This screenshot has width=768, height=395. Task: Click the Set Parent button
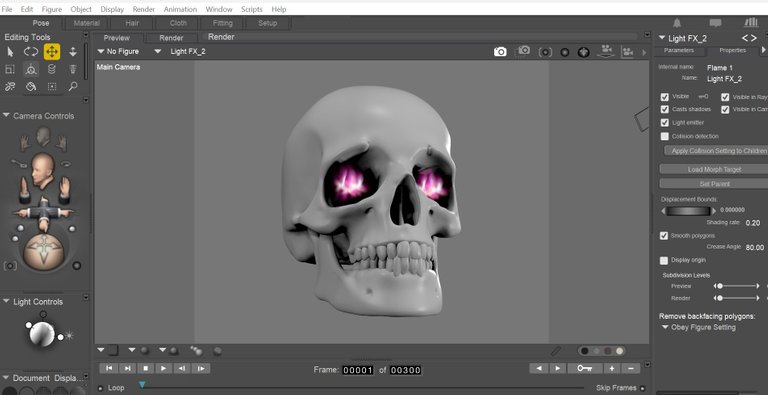click(x=714, y=184)
